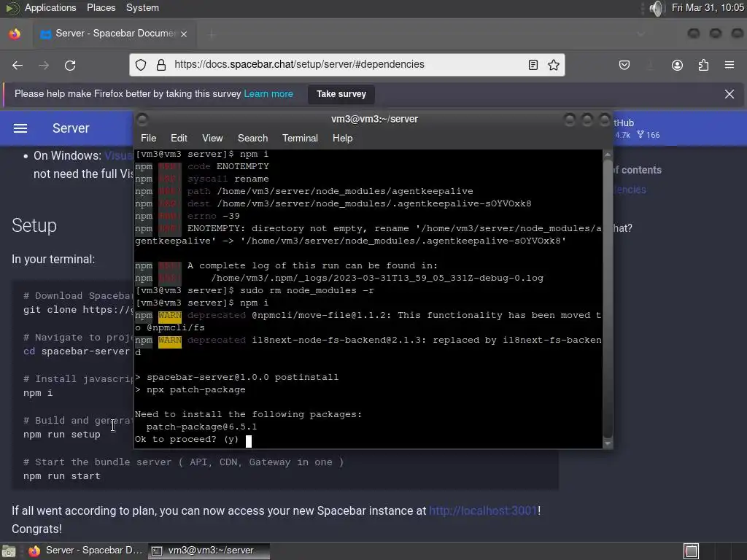Click the 'Server' title in the docs header
This screenshot has height=560, width=747.
pos(71,128)
